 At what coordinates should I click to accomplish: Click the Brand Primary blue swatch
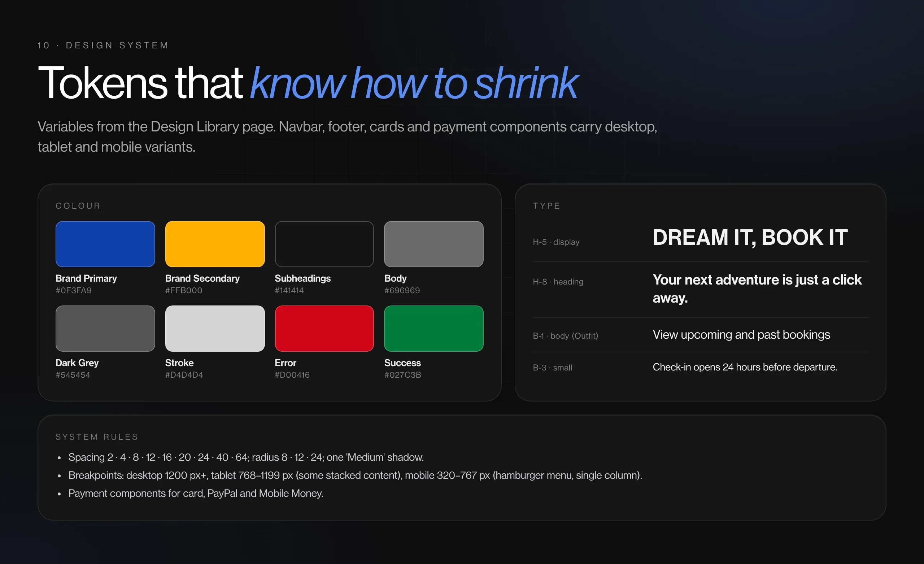tap(105, 244)
